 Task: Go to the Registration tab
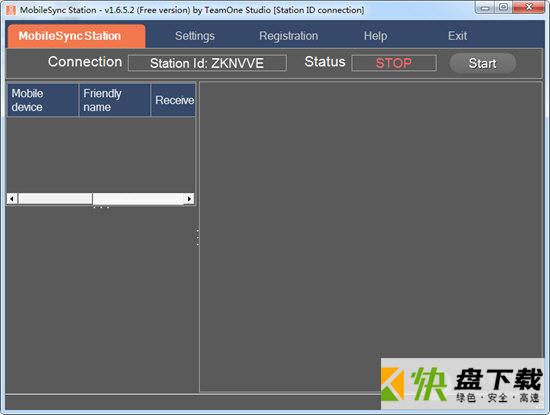(288, 36)
